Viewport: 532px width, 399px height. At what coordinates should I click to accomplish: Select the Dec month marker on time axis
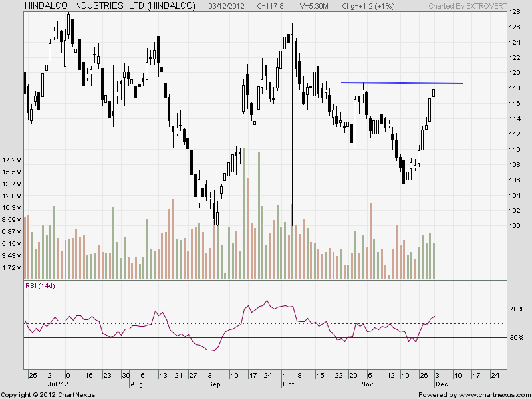point(441,384)
